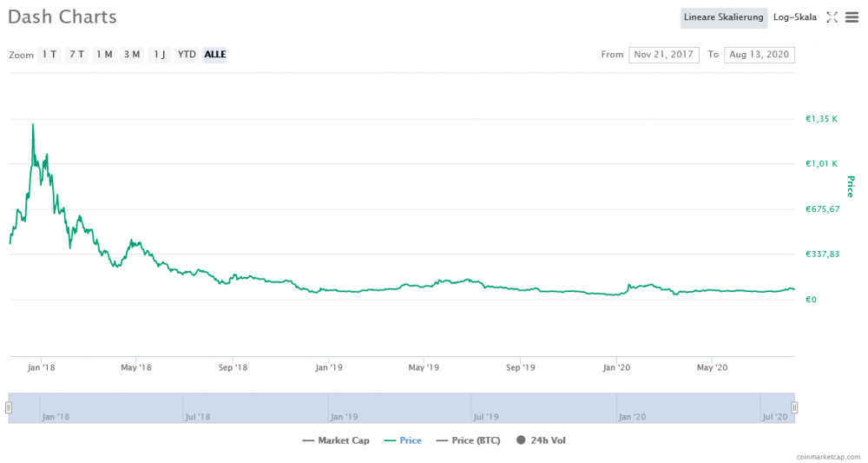This screenshot has width=868, height=463.
Task: Open the From date field Nov 21, 2017
Action: [664, 55]
